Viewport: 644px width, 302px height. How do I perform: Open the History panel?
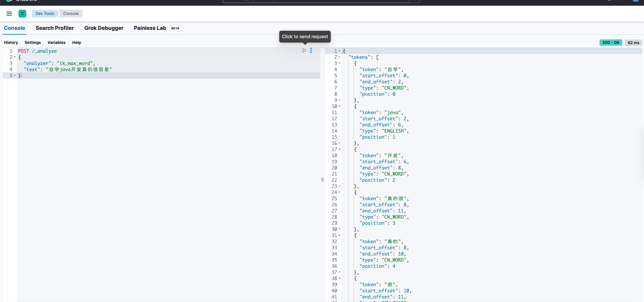(11, 43)
